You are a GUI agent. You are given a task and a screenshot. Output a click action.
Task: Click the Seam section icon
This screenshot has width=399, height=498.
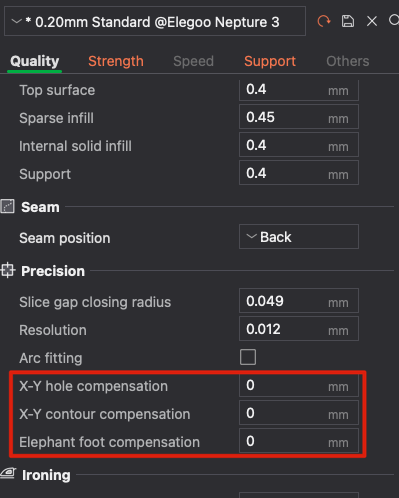(8, 206)
